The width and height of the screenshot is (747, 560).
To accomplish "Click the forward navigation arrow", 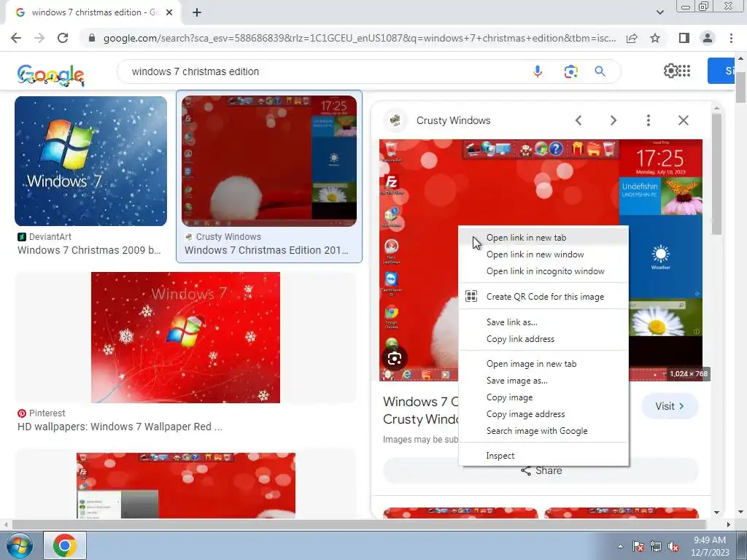I will click(x=39, y=38).
